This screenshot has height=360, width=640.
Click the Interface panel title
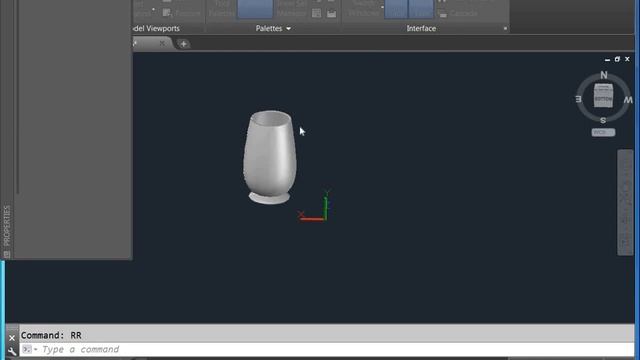[421, 28]
